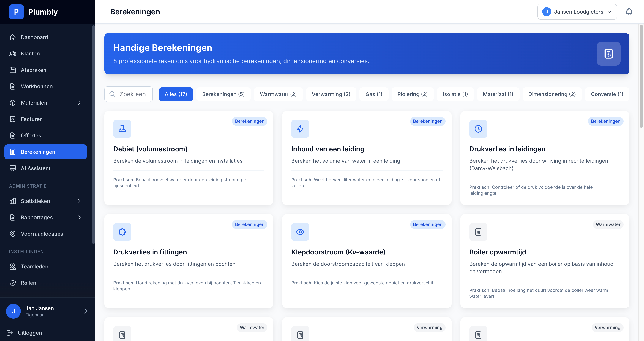Image resolution: width=644 pixels, height=341 pixels.
Task: Click the Offertes document icon
Action: click(x=12, y=136)
